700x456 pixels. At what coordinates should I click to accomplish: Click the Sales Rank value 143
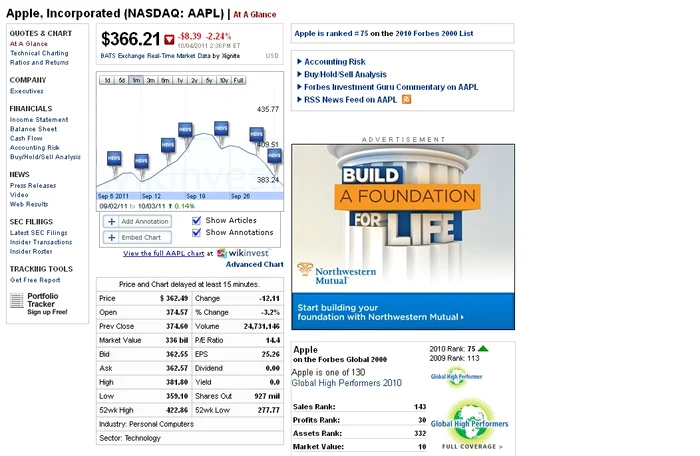click(x=420, y=406)
